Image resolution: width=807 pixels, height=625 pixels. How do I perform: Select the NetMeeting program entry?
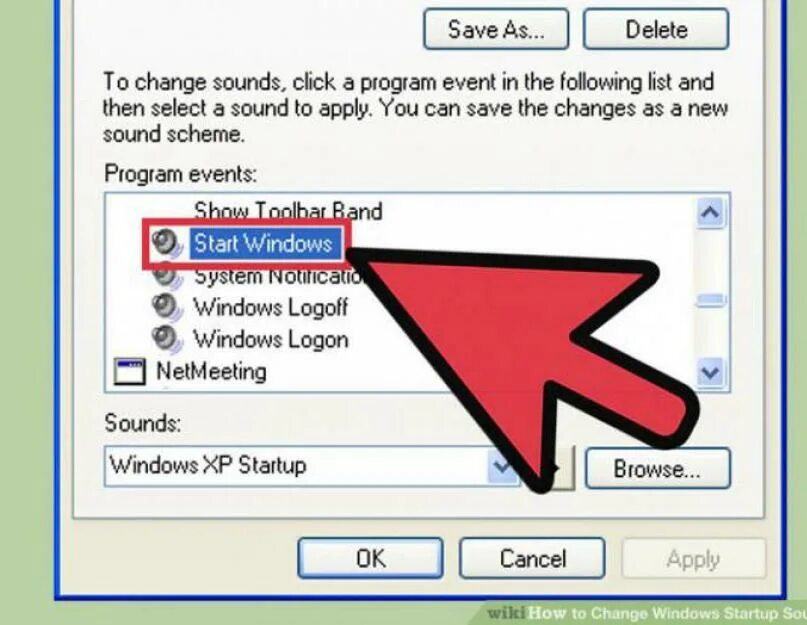pos(211,371)
